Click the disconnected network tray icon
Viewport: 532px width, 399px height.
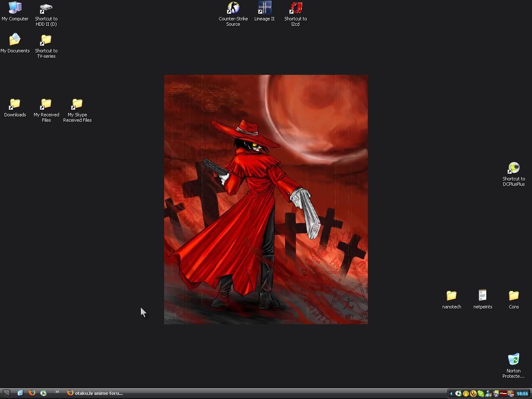click(x=511, y=394)
